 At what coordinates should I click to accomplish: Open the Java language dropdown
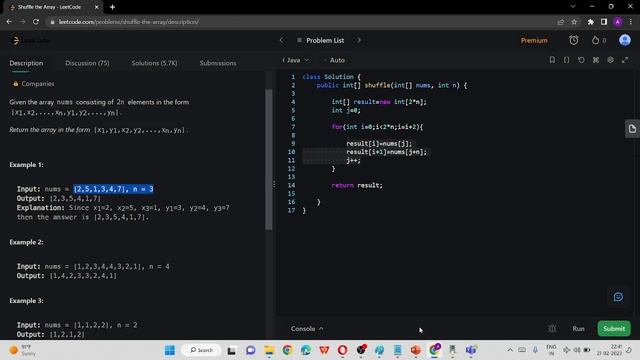point(296,60)
